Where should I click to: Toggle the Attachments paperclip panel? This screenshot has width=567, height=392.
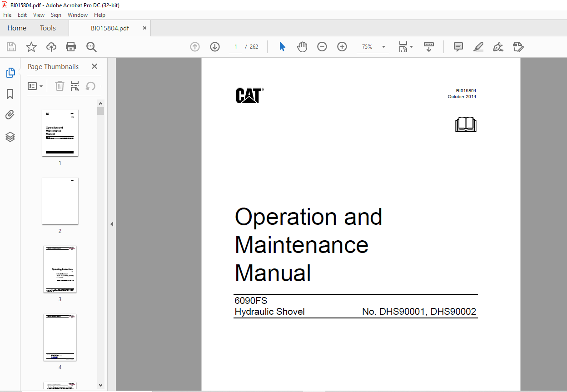tap(10, 115)
